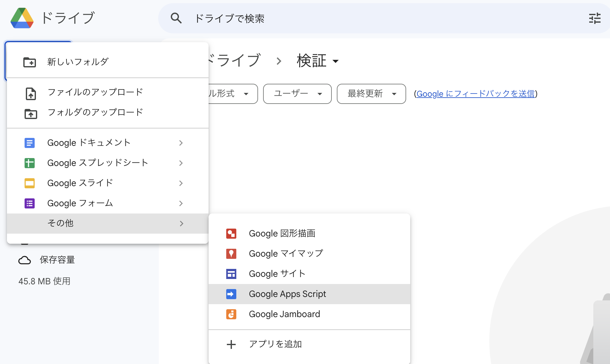Click inside the ドライブで検索 search field
This screenshot has height=364, width=610.
tap(284, 19)
